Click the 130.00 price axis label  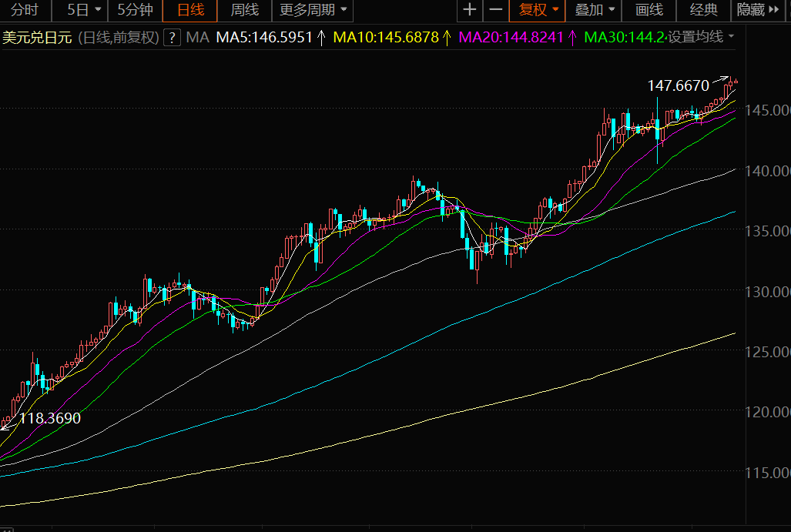click(768, 292)
